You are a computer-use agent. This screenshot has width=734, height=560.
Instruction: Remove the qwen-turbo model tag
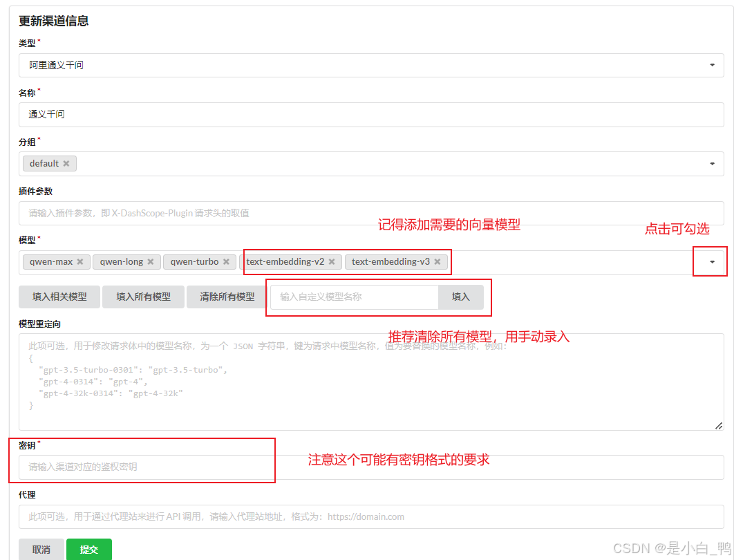tap(226, 262)
